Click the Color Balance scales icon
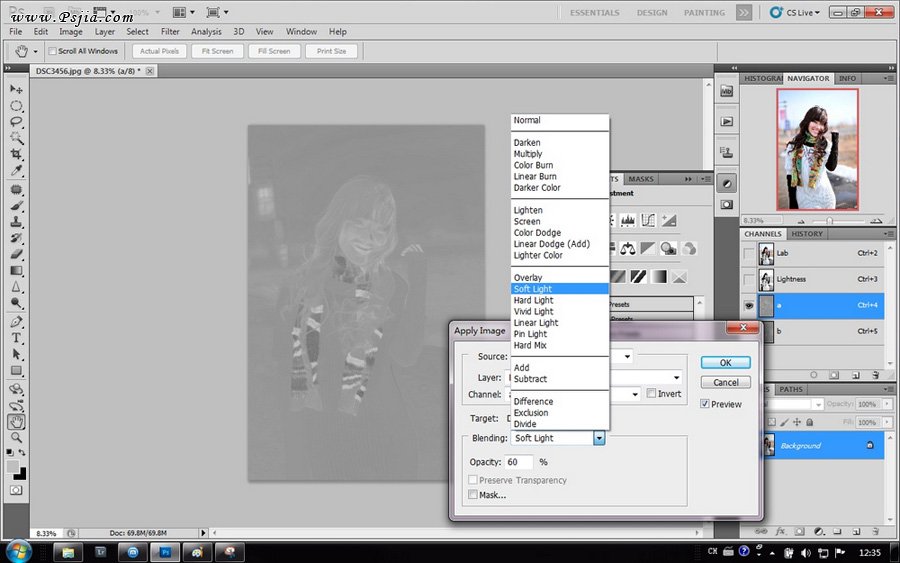Image resolution: width=900 pixels, height=563 pixels. click(629, 248)
